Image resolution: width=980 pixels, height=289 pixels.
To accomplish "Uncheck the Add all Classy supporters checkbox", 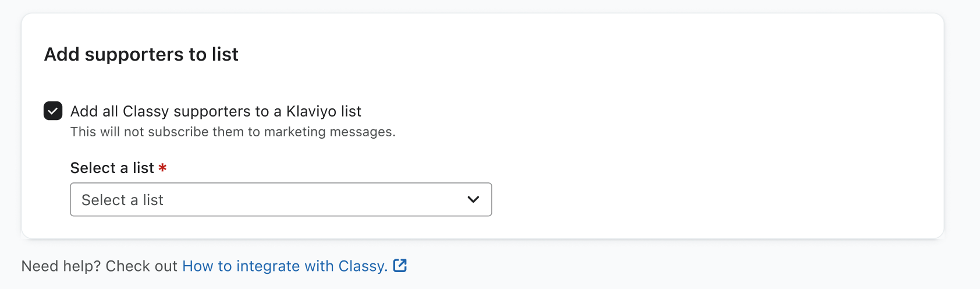I will pos(53,111).
